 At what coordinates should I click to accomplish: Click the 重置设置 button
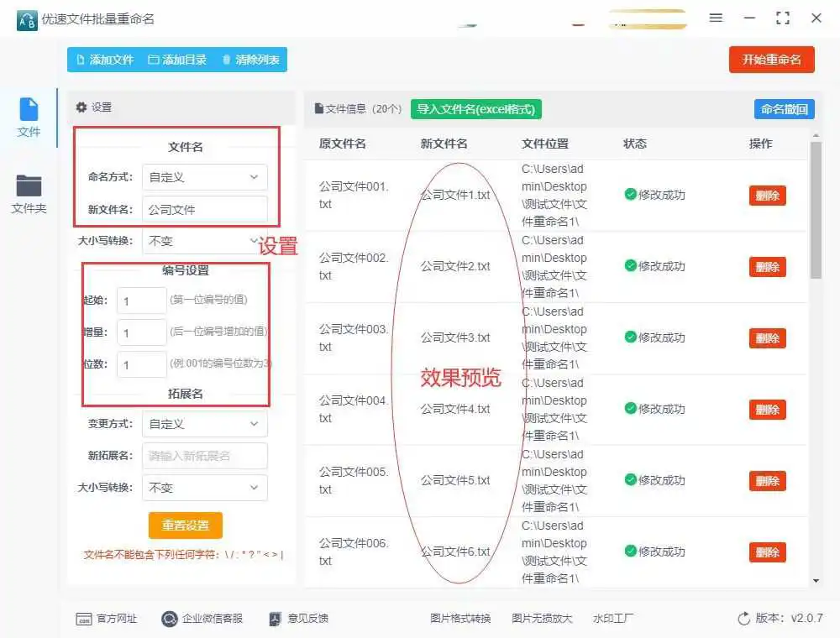pos(186,525)
